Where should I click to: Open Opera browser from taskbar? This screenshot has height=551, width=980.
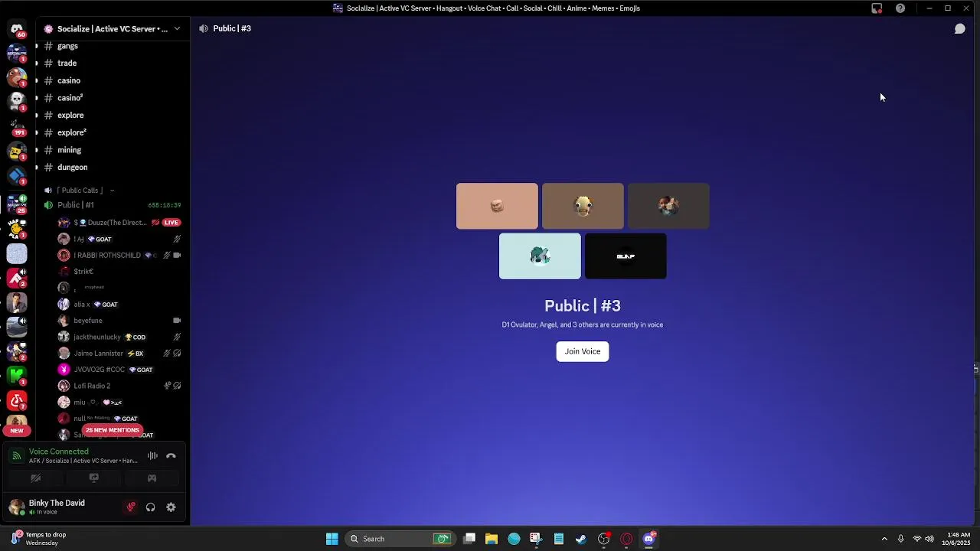pyautogui.click(x=626, y=539)
